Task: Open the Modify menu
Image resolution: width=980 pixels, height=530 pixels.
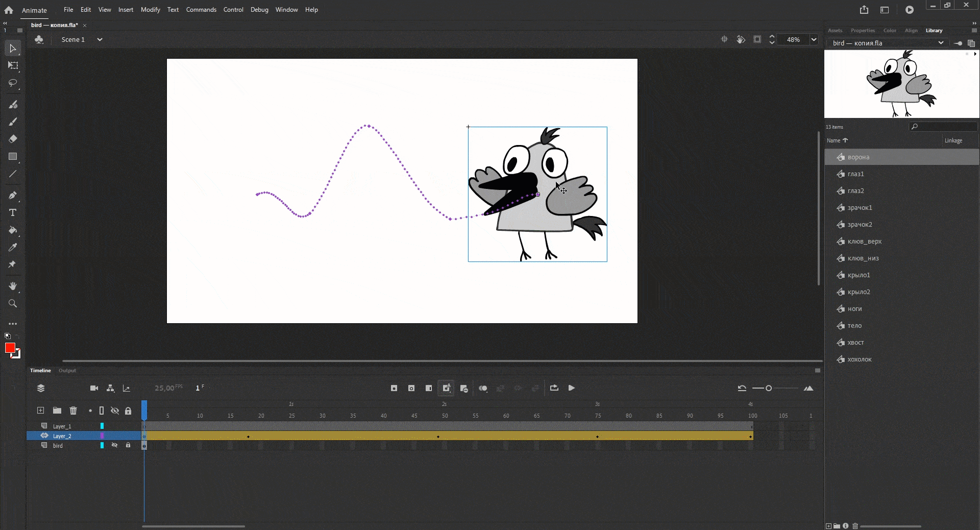Action: (150, 10)
